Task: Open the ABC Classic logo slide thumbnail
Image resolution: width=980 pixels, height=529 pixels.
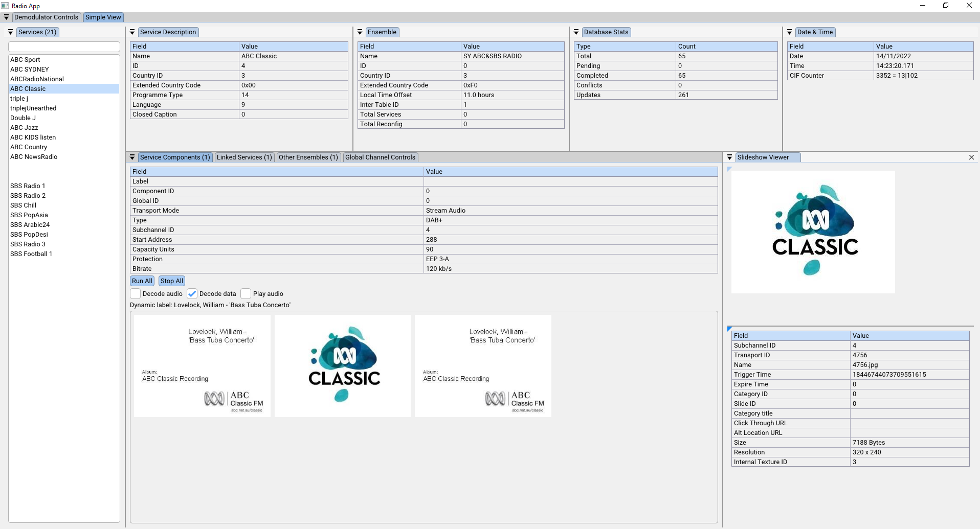Action: (x=343, y=366)
